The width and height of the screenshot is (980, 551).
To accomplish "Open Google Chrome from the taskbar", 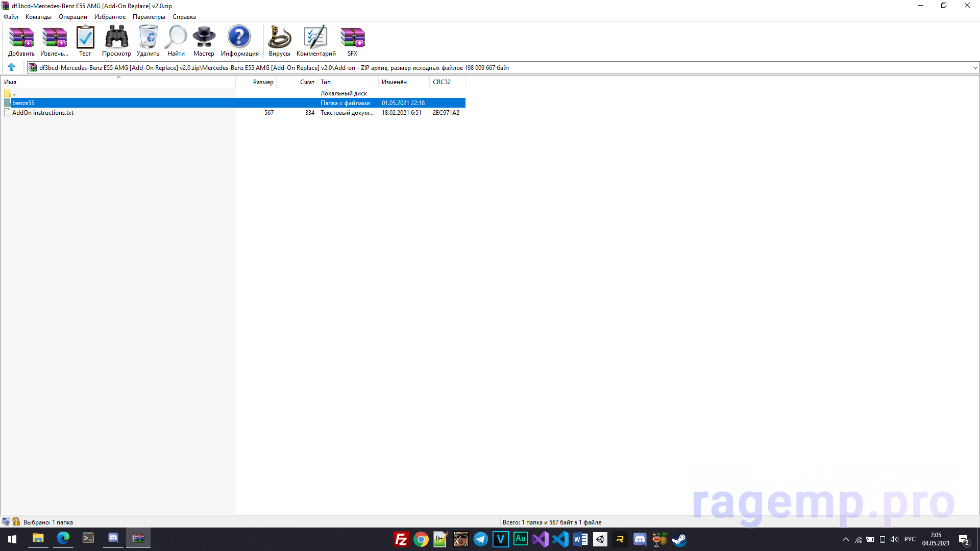I will coord(421,539).
